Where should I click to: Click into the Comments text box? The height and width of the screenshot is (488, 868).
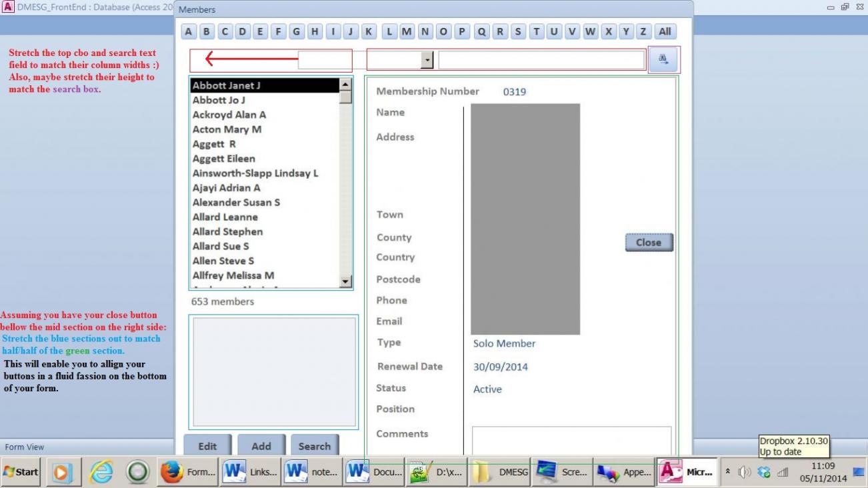point(572,441)
